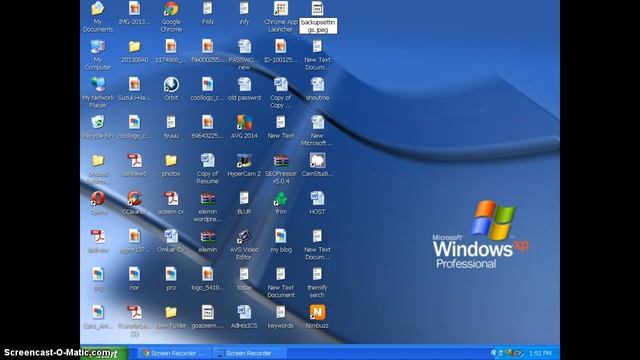Image resolution: width=640 pixels, height=360 pixels.
Task: Open the my blog image icon
Action: pyautogui.click(x=280, y=236)
